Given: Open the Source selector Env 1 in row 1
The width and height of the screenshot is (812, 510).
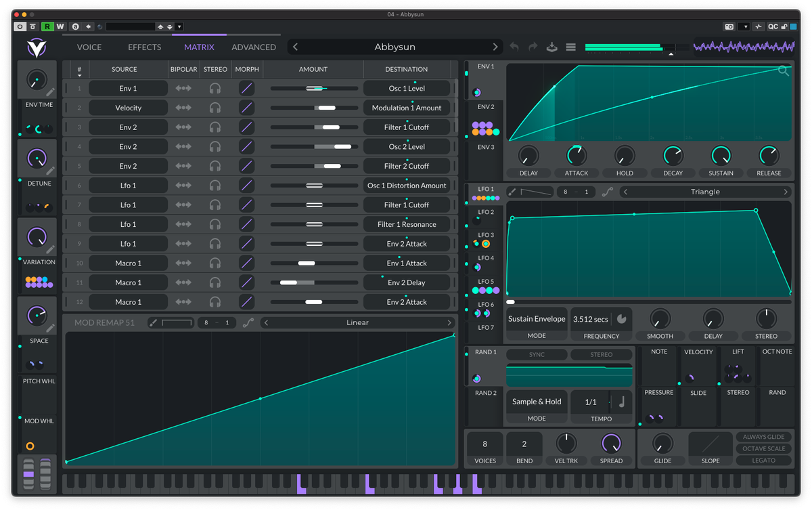Looking at the screenshot, I should coord(128,88).
